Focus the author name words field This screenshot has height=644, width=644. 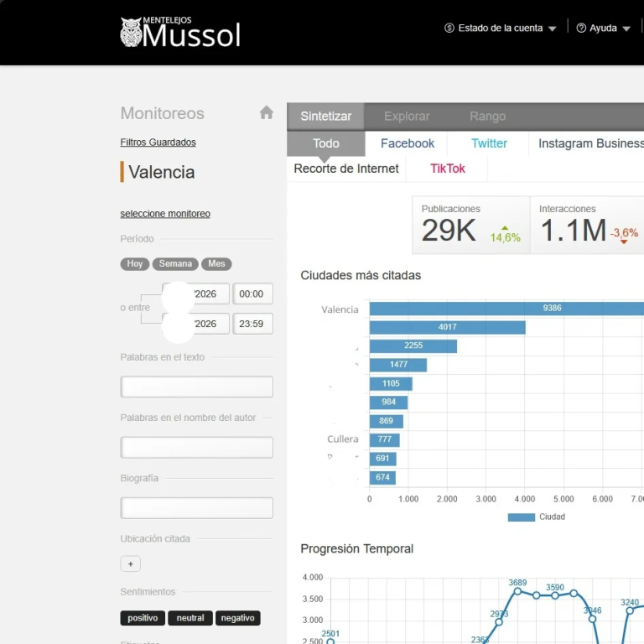(x=197, y=447)
